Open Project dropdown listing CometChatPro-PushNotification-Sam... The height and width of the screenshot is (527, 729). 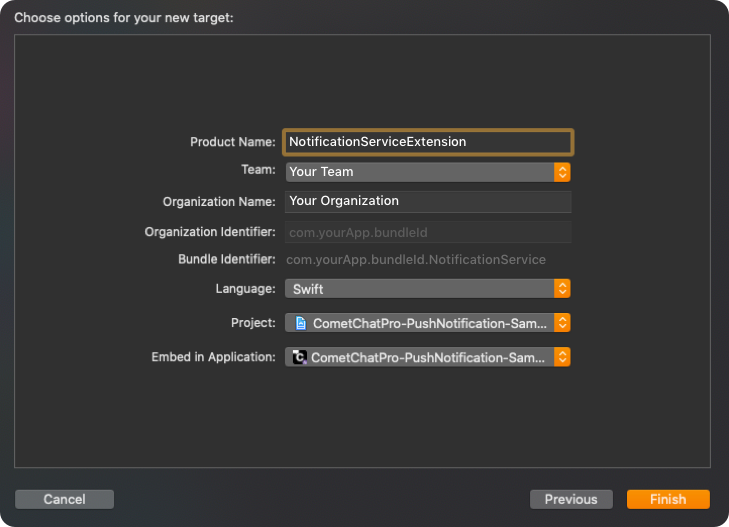[x=428, y=323]
